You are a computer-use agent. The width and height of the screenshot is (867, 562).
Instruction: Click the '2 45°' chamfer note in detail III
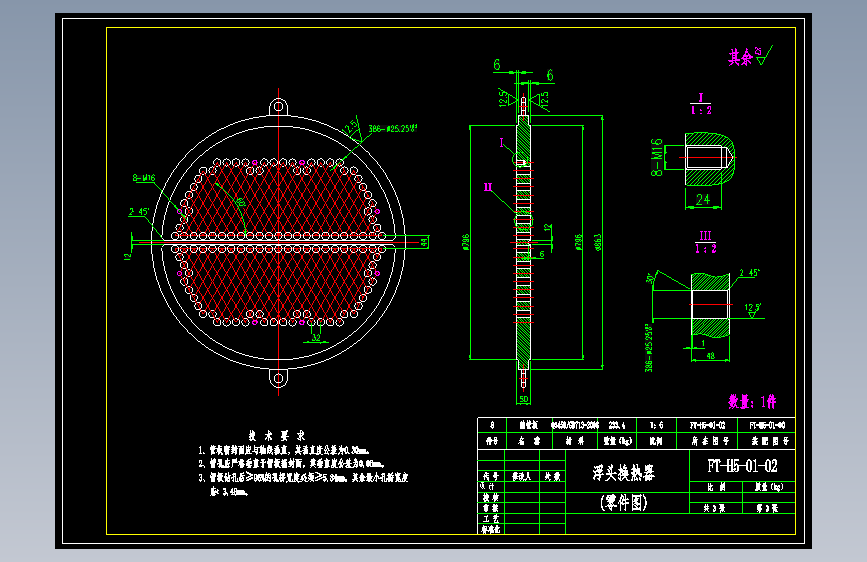(x=749, y=273)
